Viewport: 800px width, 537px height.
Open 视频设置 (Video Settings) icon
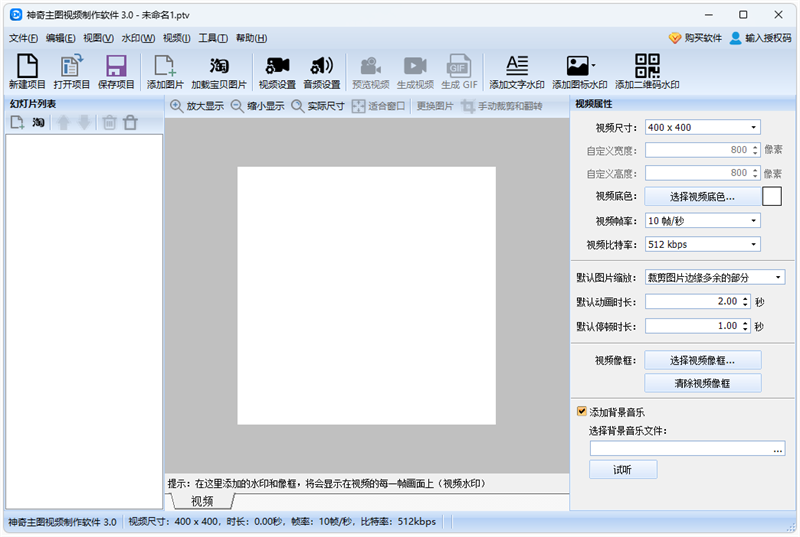coord(277,72)
